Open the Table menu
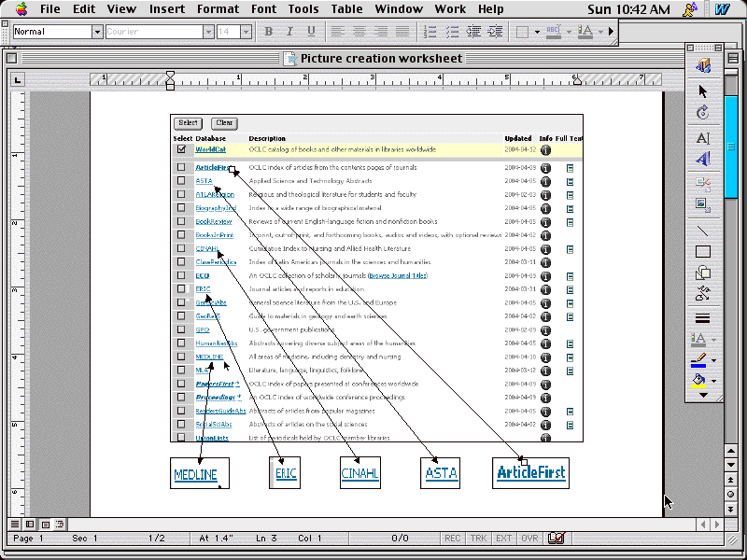The image size is (747, 560). pyautogui.click(x=346, y=9)
